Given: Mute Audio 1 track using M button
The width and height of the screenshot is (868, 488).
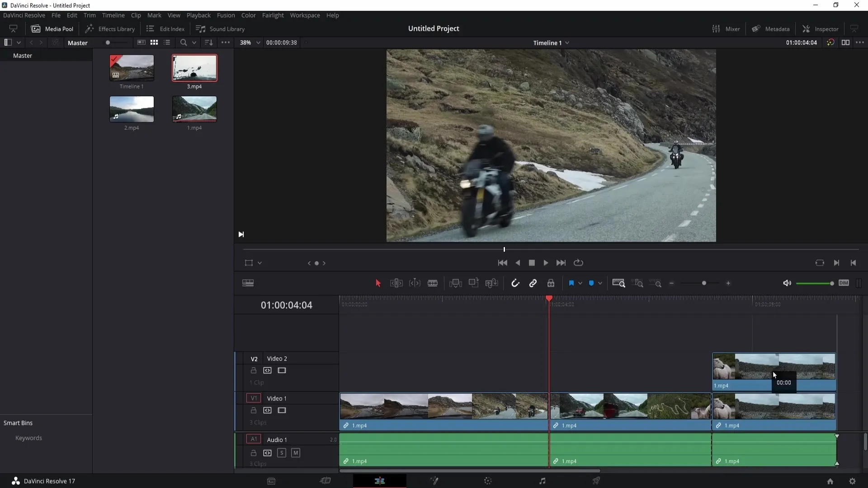Looking at the screenshot, I should [x=296, y=452].
